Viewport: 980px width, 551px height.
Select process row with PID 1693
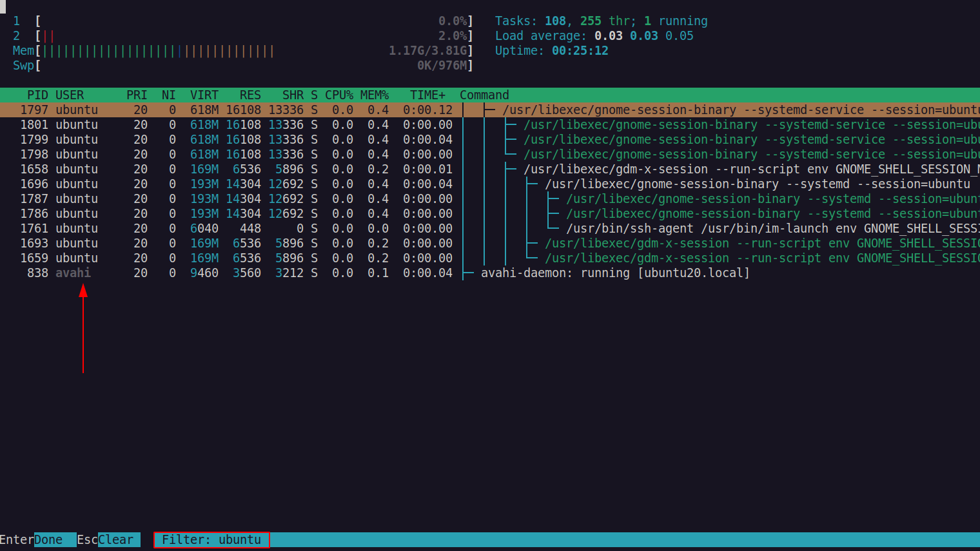490,244
